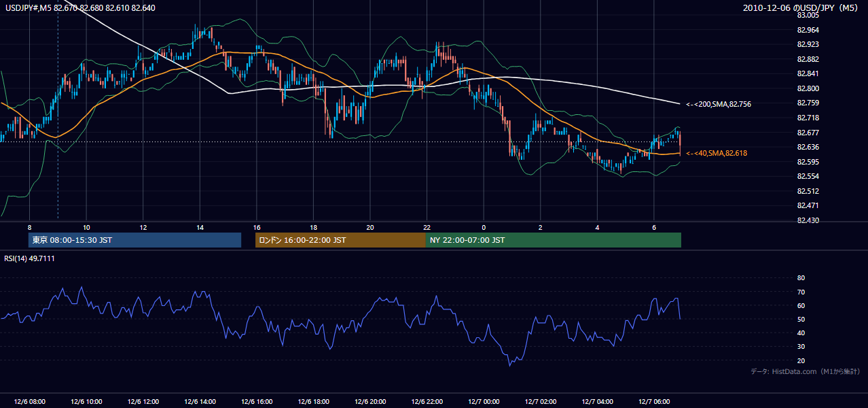
Task: Click price axis value 82.964
Action: coord(808,30)
